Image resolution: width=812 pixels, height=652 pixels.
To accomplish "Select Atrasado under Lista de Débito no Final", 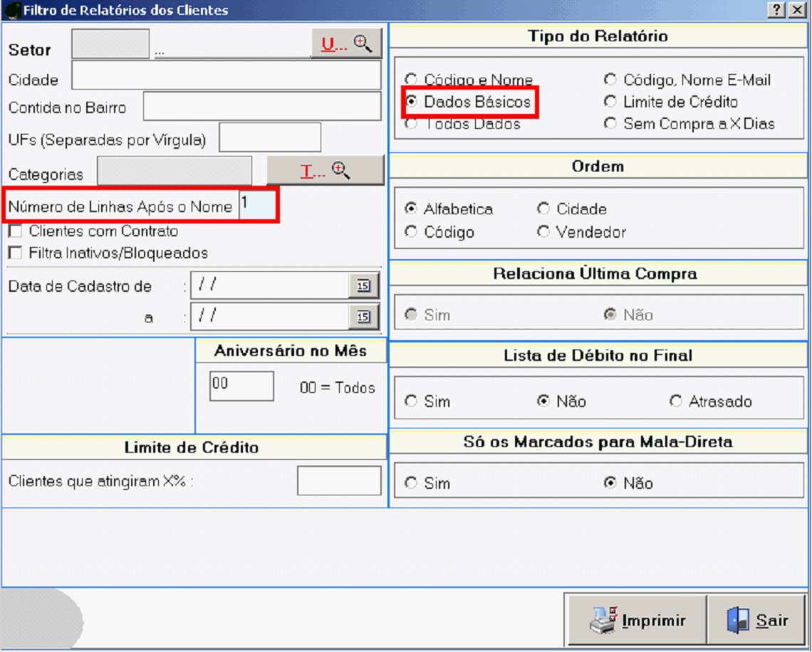I will 676,401.
